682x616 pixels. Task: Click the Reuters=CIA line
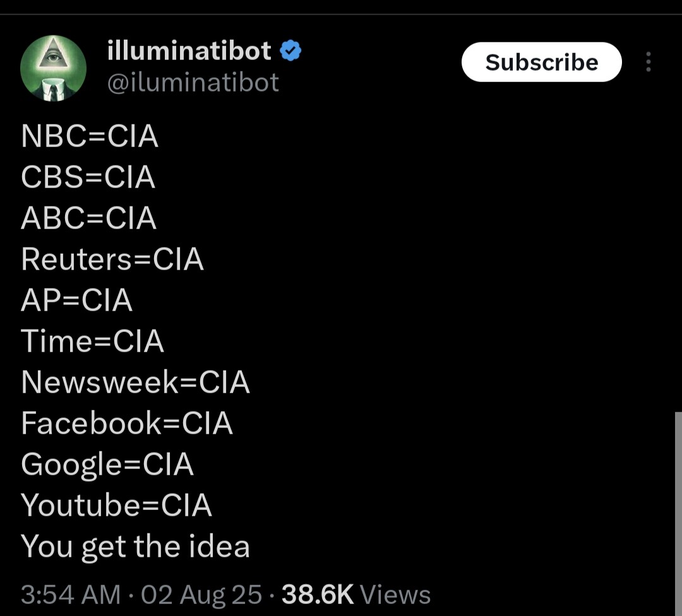coord(112,259)
